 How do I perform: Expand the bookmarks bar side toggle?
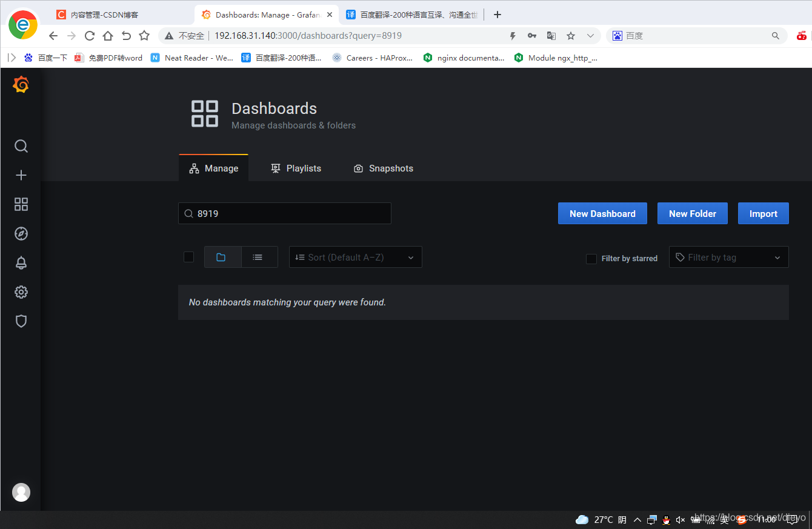point(12,58)
